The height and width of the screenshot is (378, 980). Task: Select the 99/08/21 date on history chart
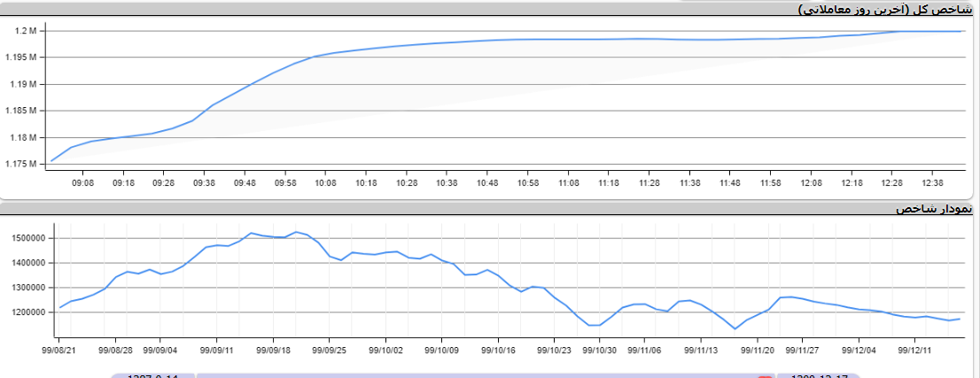point(58,350)
